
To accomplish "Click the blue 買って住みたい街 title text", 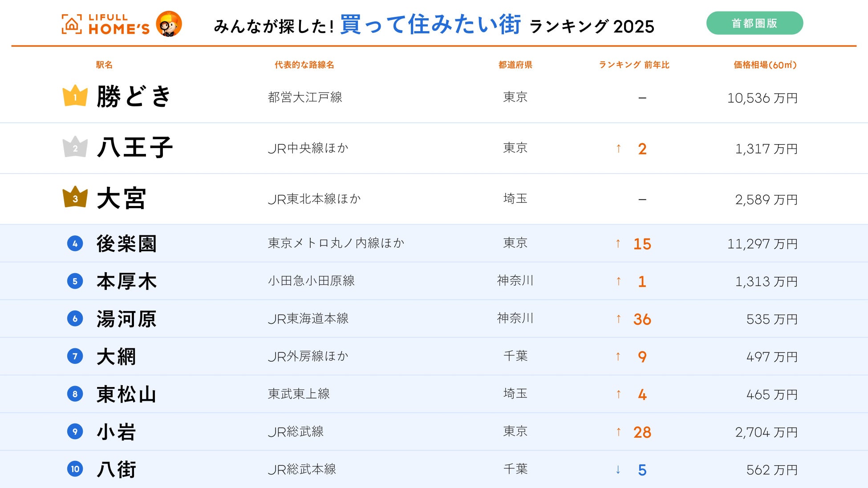I will (430, 24).
